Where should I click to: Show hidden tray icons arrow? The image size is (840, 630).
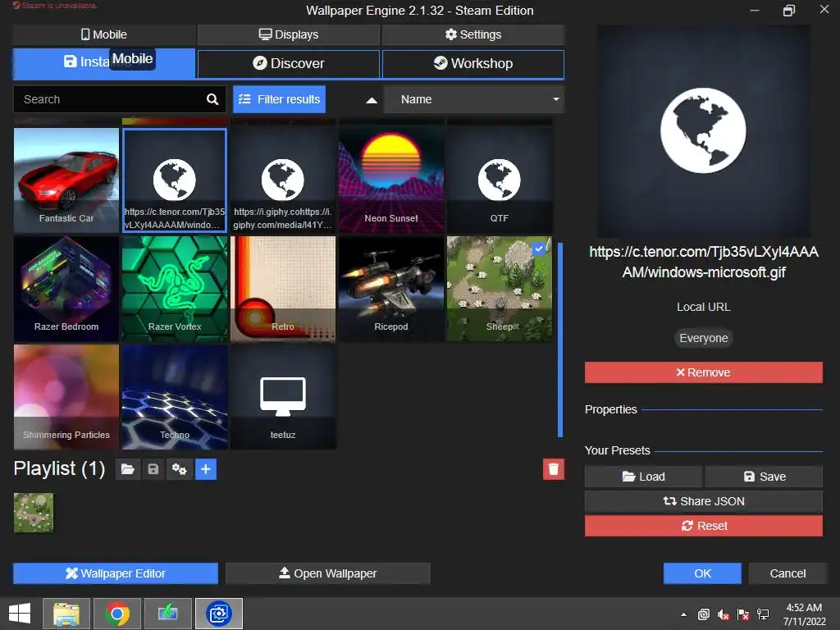(x=683, y=614)
